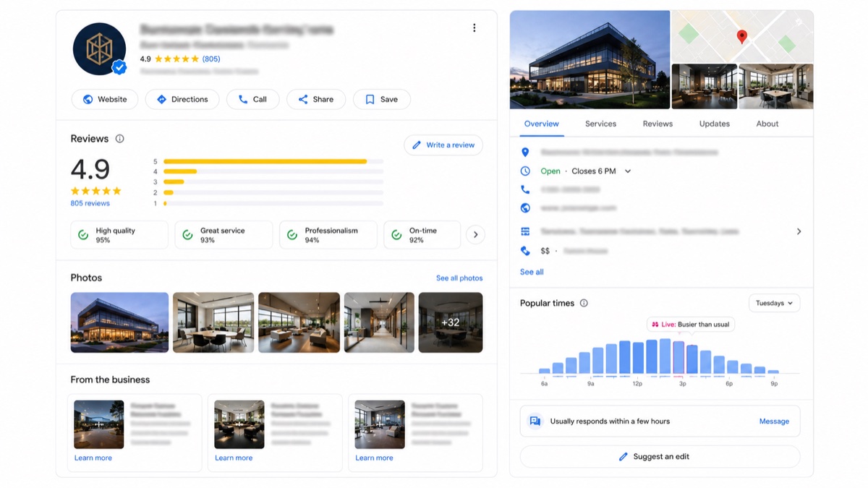Click See all photos

pos(459,278)
